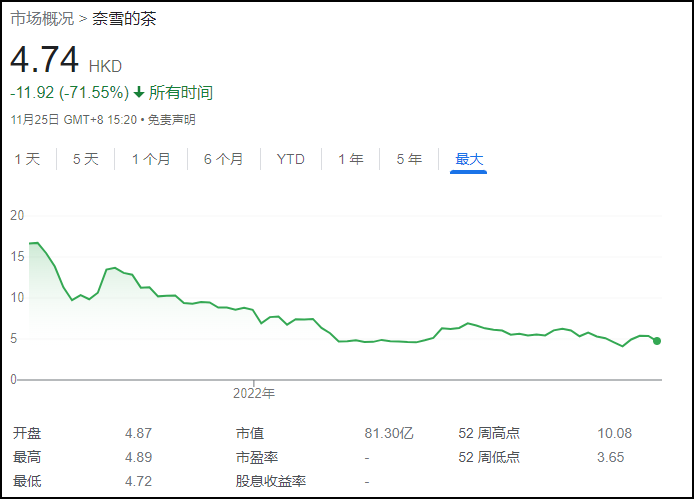The width and height of the screenshot is (694, 499).
Task: Click the 52 周高点 value 10.08
Action: pyautogui.click(x=615, y=433)
